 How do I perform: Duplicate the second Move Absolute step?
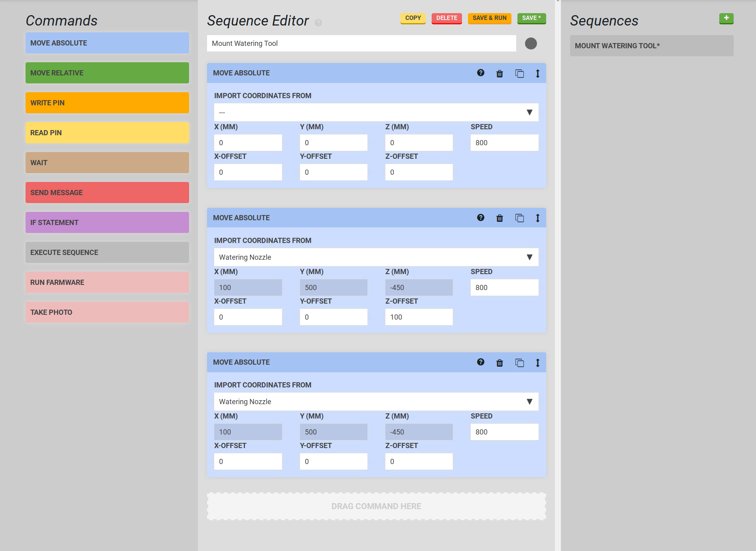(x=519, y=218)
